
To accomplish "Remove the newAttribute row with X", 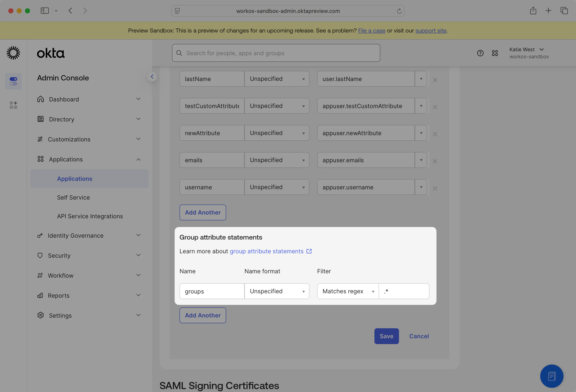I will 435,134.
